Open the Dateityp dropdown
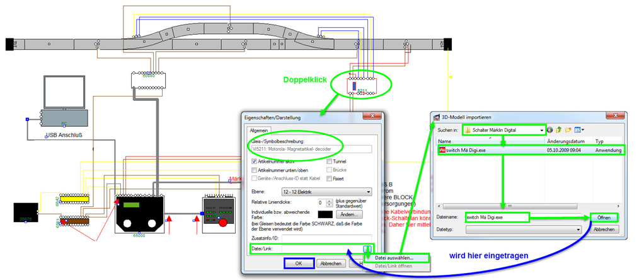This screenshot has height=280, width=644. [579, 230]
